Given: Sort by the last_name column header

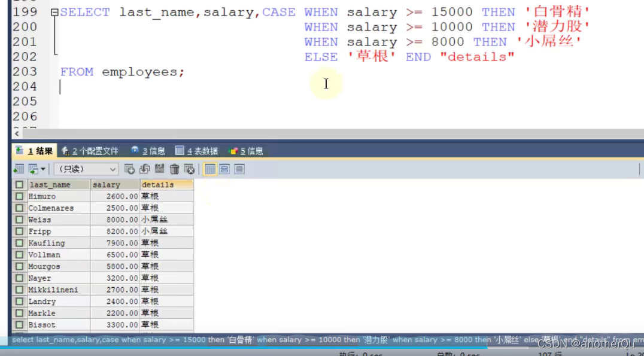Looking at the screenshot, I should (x=59, y=185).
